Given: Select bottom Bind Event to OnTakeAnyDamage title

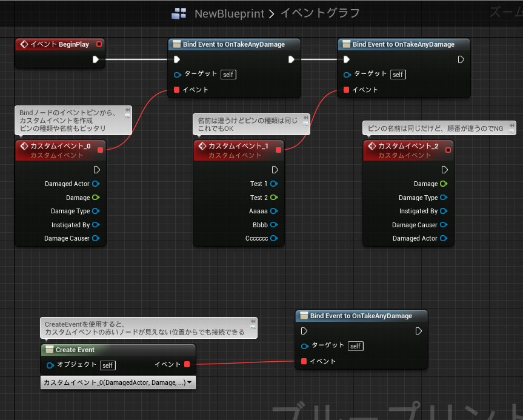Looking at the screenshot, I should (x=361, y=316).
